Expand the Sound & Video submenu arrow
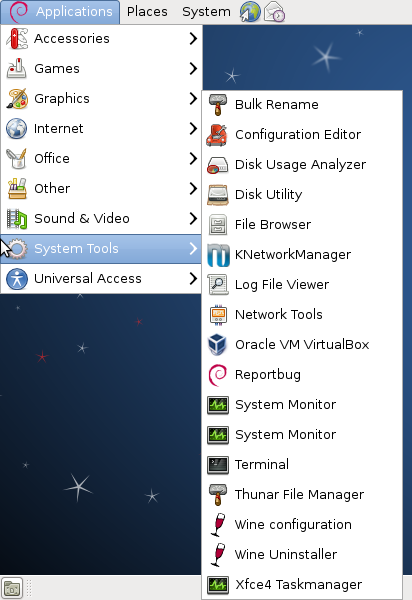This screenshot has width=412, height=600. (x=193, y=218)
